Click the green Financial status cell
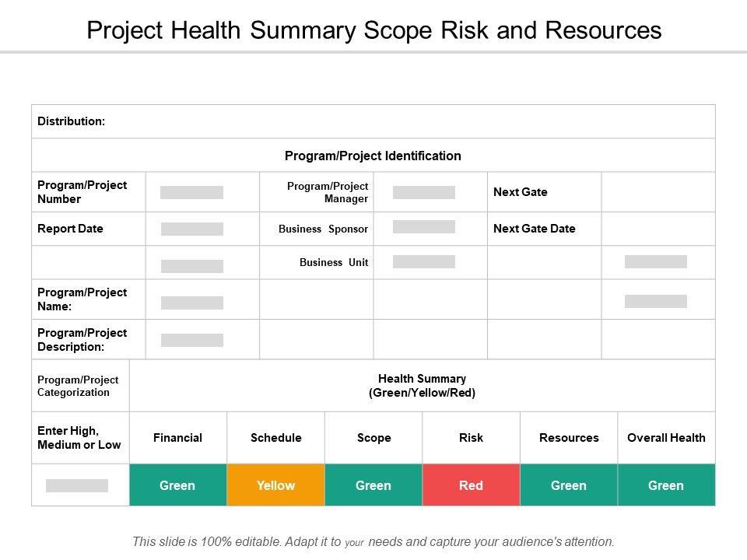Viewport: 747px width, 560px height. coord(177,485)
